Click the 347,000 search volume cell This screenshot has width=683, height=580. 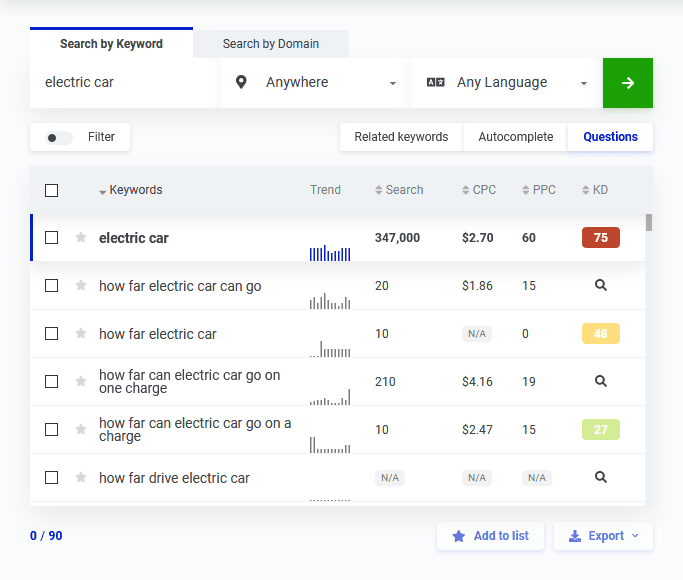point(397,238)
